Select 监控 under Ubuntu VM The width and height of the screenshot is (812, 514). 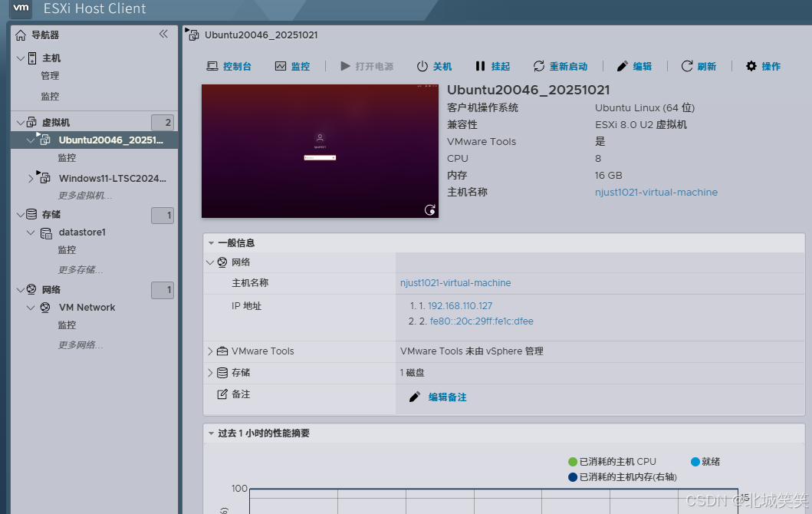(67, 157)
